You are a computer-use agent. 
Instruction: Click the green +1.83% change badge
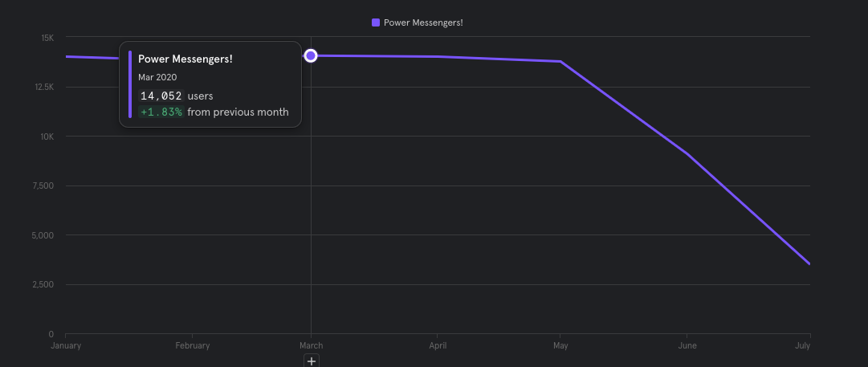pyautogui.click(x=161, y=112)
